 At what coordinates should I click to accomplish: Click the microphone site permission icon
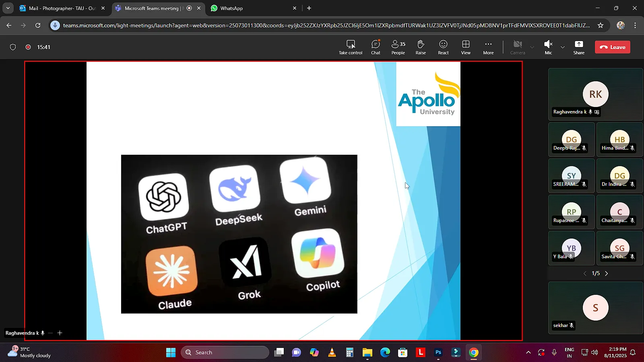point(55,25)
